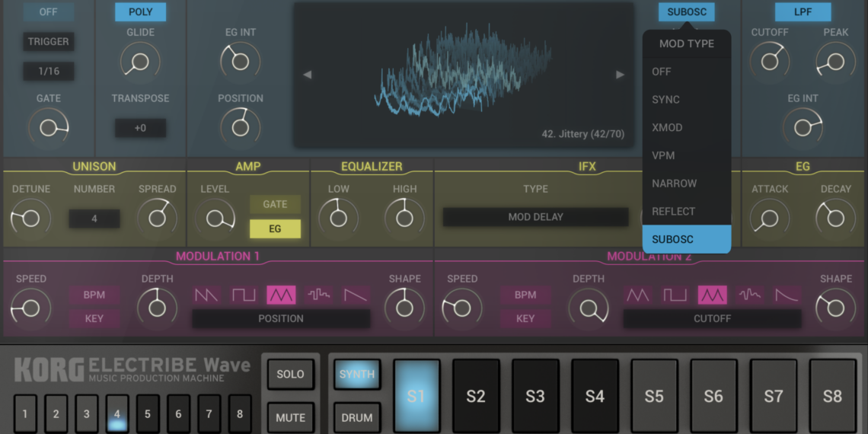The image size is (868, 434).
Task: Toggle the SOLO button
Action: (x=291, y=374)
